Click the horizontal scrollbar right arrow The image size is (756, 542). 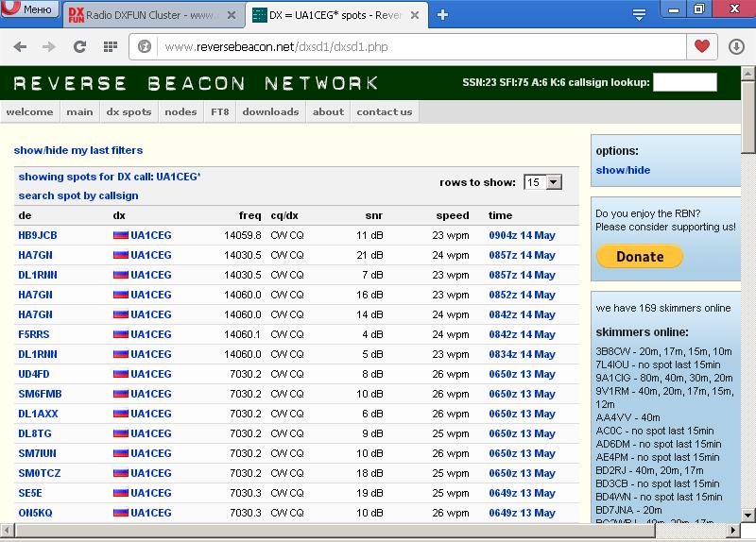pos(733,531)
